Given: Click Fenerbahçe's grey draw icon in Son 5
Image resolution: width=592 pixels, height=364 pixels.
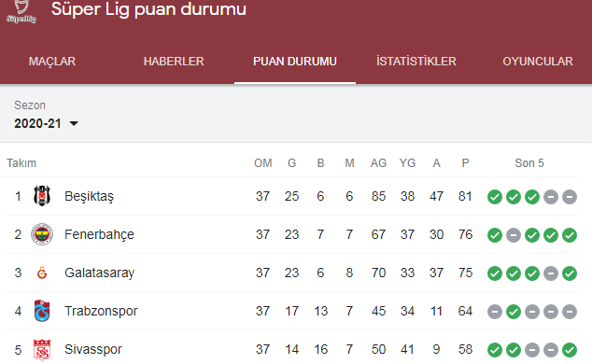Looking at the screenshot, I should (514, 235).
